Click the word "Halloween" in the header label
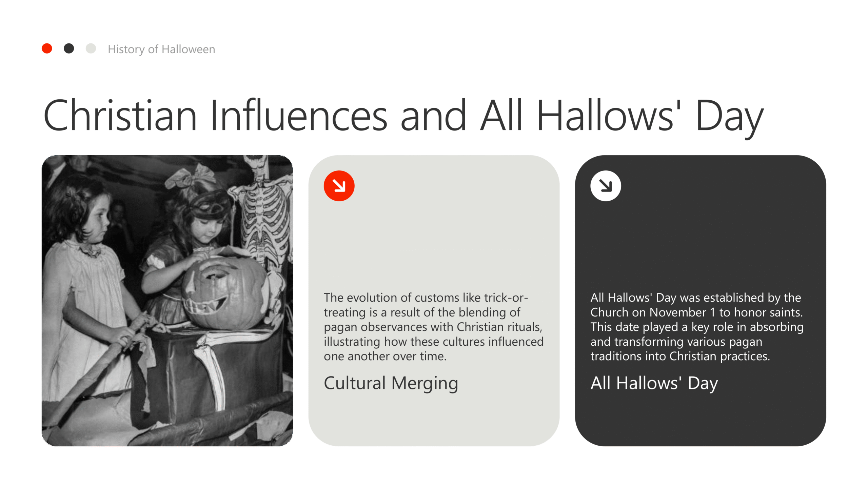Viewport: 868px width, 488px height. 188,49
